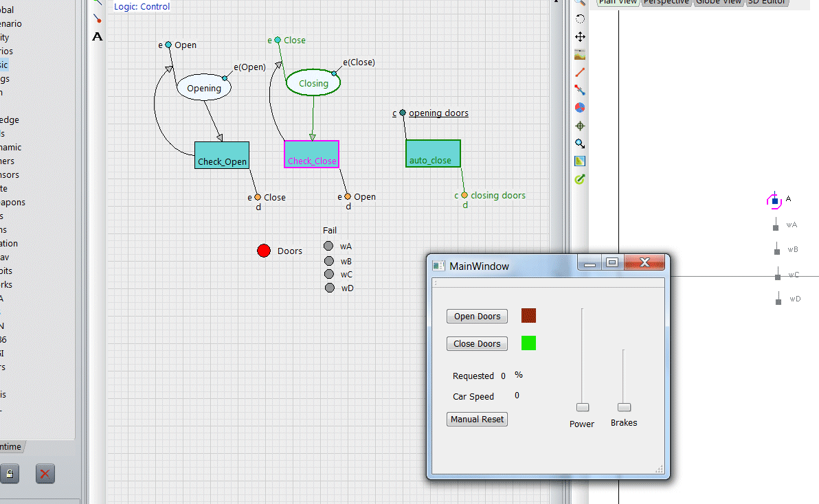Switch to the Perspective tab
This screenshot has width=819, height=504.
coord(666,2)
